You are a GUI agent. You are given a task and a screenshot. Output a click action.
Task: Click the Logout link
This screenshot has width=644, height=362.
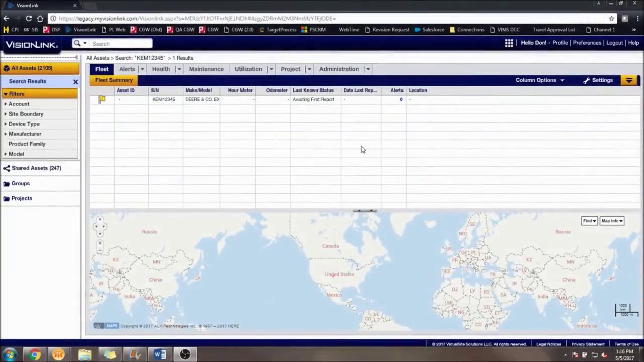pos(614,43)
